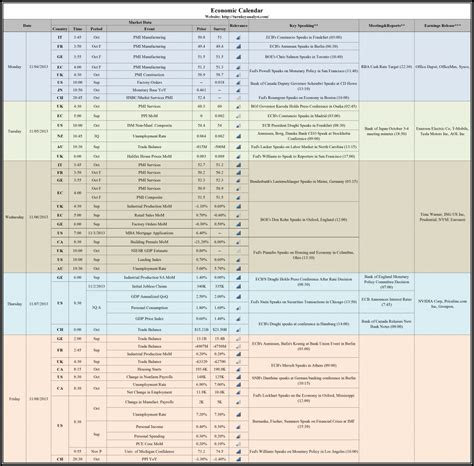Click the faded relevance icon for HSBC/Markit Services PMI
The image size is (474, 466).
point(238,98)
